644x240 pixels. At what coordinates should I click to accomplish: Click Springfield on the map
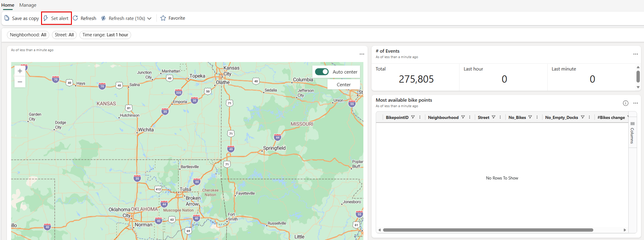pos(274,148)
